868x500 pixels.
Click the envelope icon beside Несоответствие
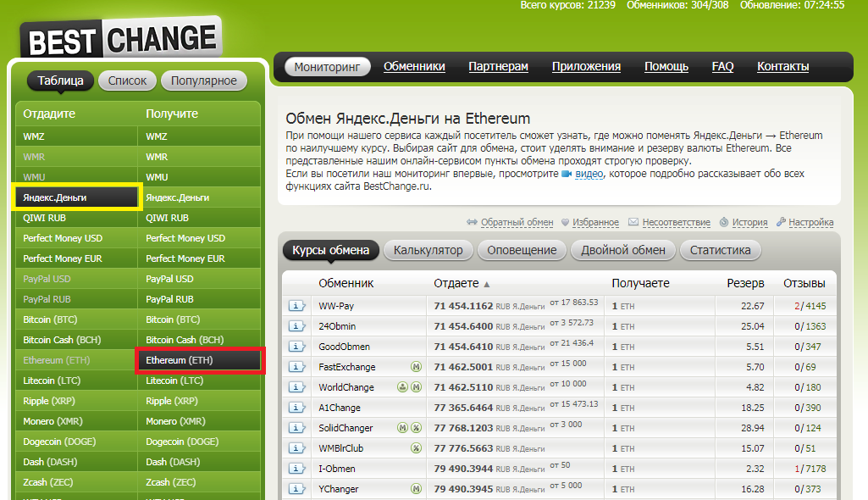(633, 222)
